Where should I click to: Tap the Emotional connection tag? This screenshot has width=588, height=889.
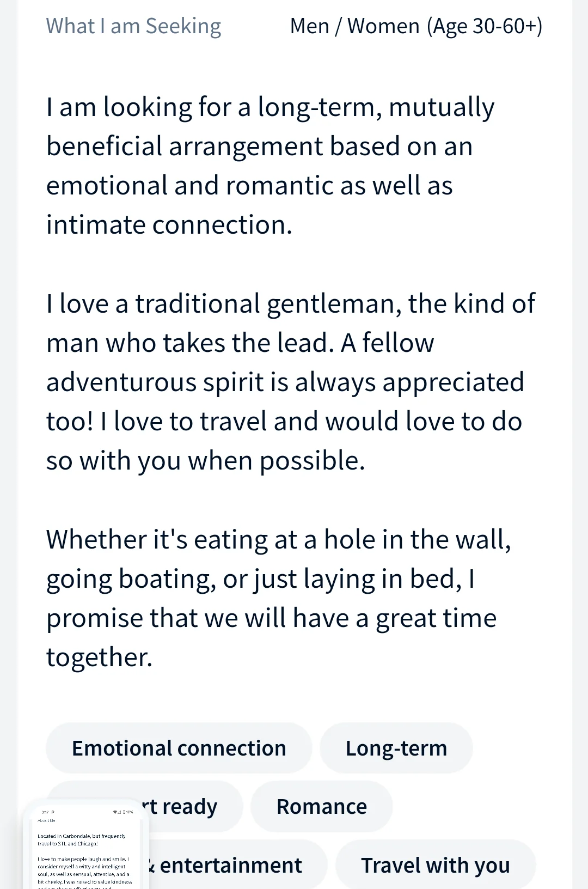[x=179, y=748]
